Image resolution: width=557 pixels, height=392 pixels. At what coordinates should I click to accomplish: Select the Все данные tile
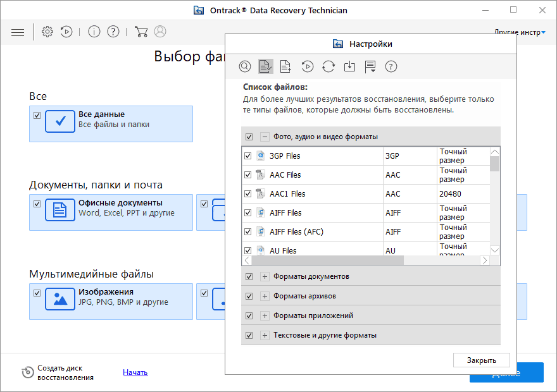tap(111, 124)
